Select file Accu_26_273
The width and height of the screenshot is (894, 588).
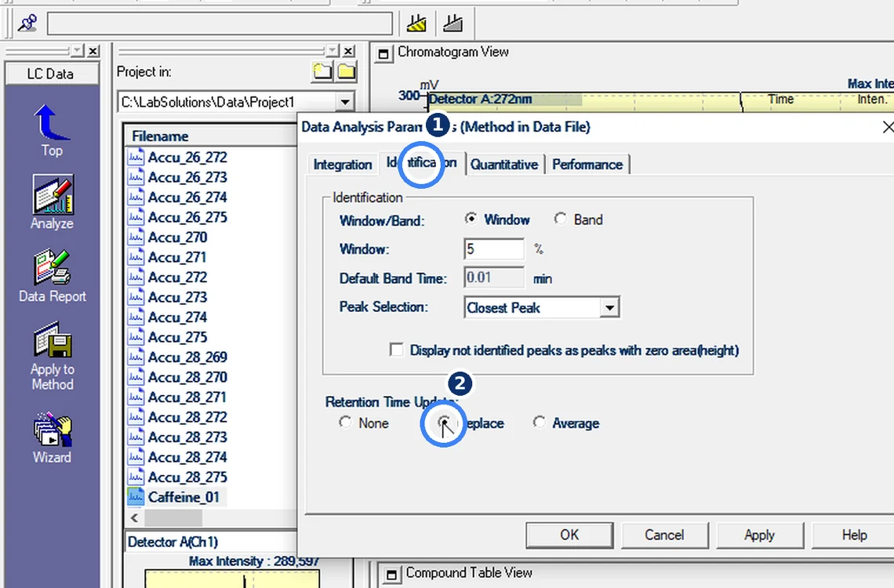(187, 177)
